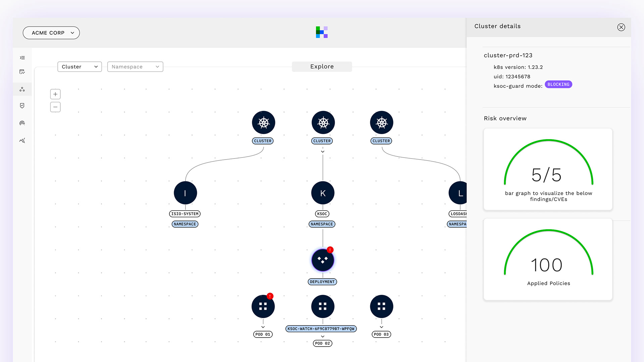Viewport: 644px width, 362px height.
Task: Click the left CLUSTER label tag
Action: click(263, 141)
